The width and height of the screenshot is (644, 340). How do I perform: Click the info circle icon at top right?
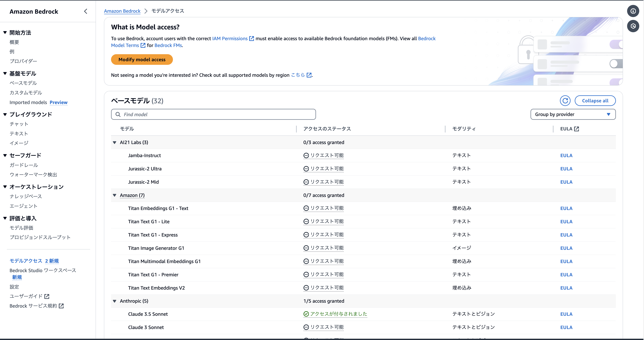click(x=633, y=11)
